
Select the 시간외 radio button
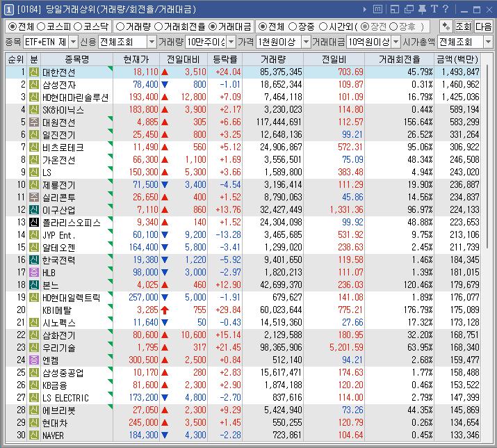coord(323,26)
